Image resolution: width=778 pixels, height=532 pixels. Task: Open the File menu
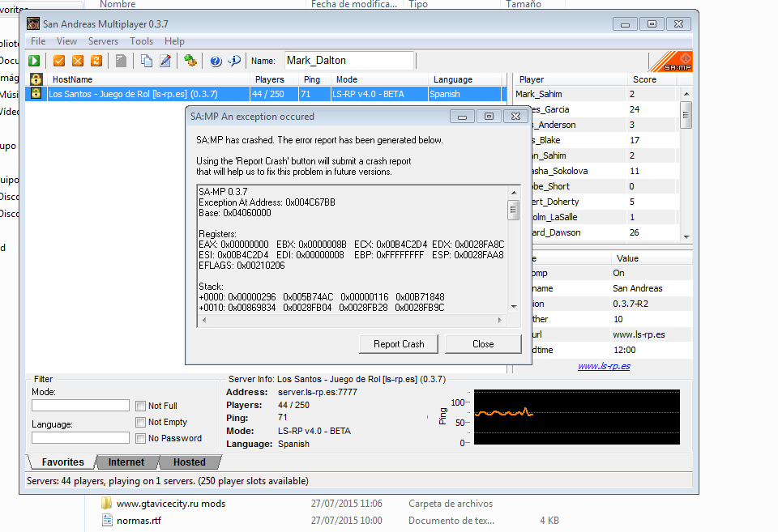click(38, 41)
